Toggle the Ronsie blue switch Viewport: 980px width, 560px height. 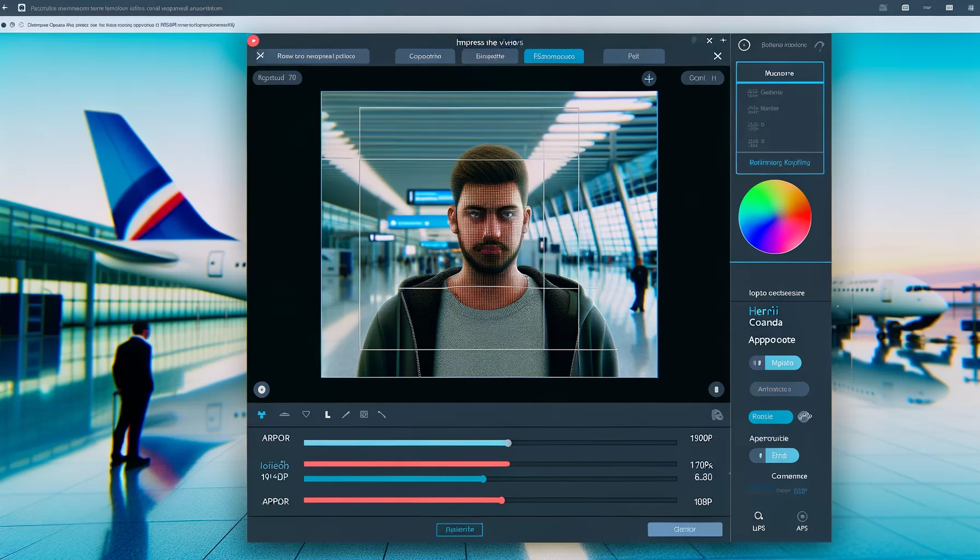(x=771, y=417)
